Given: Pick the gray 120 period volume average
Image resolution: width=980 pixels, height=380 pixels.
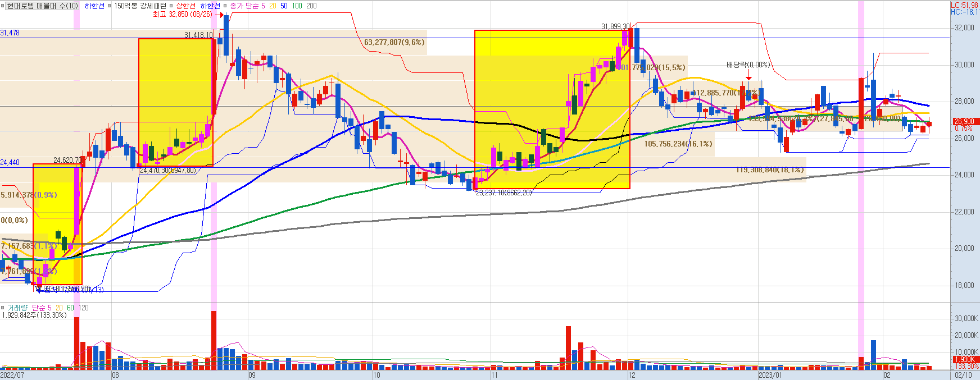Looking at the screenshot, I should [83, 308].
